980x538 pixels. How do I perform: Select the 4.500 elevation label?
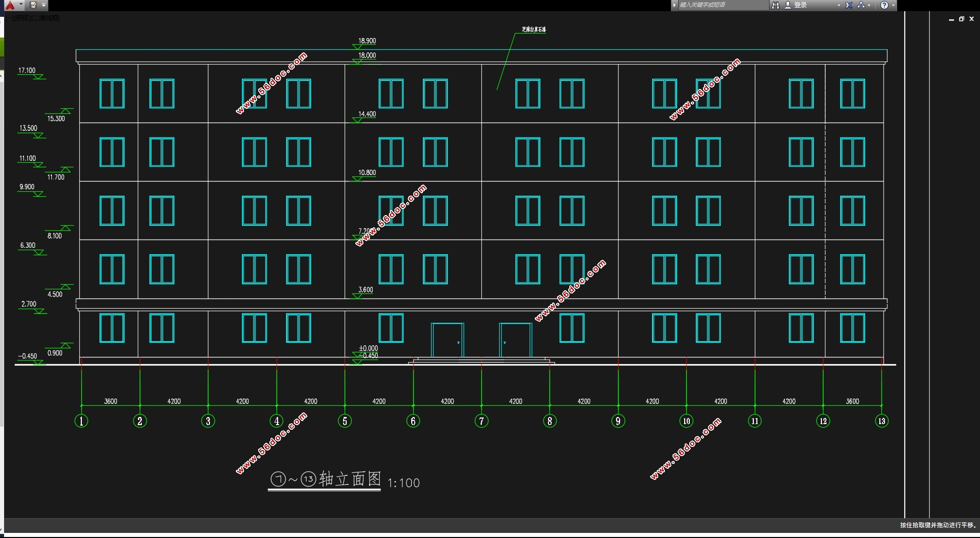tap(55, 294)
